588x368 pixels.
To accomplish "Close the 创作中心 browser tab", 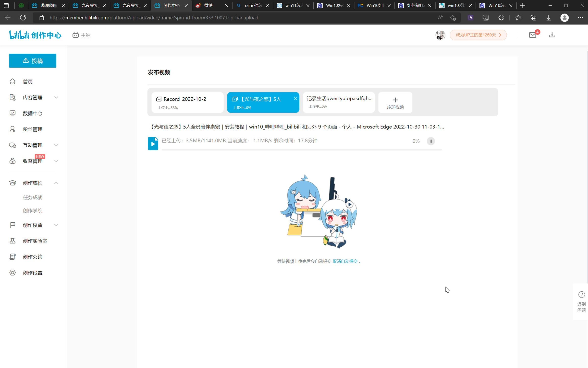I will point(186,6).
